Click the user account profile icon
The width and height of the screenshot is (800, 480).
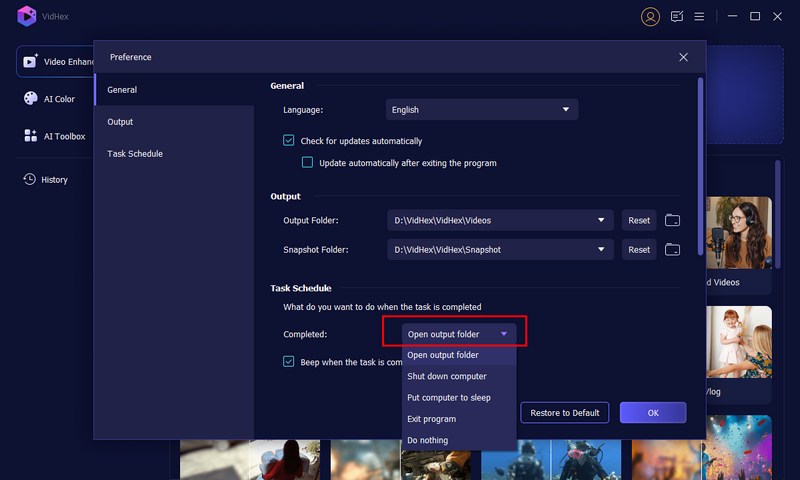(x=651, y=16)
